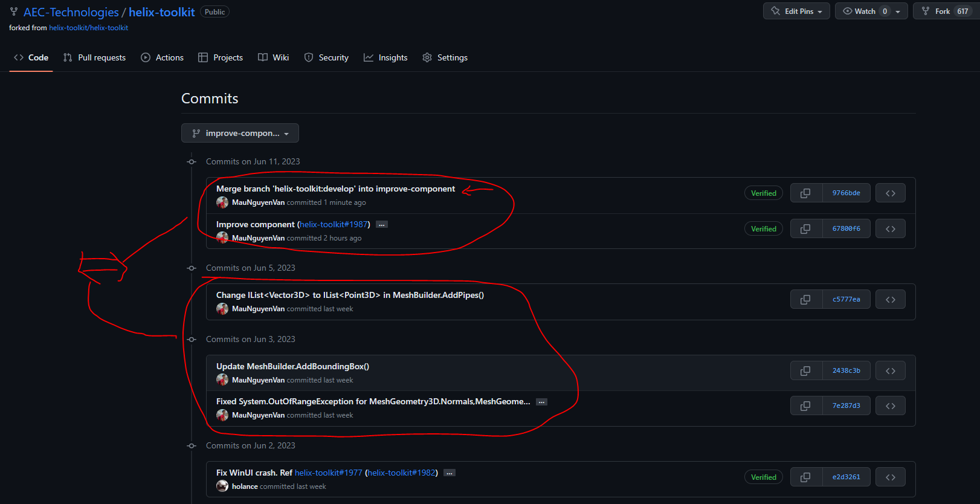Click Verified badge on commit 67800f6
Viewport: 980px width, 504px height.
(764, 228)
